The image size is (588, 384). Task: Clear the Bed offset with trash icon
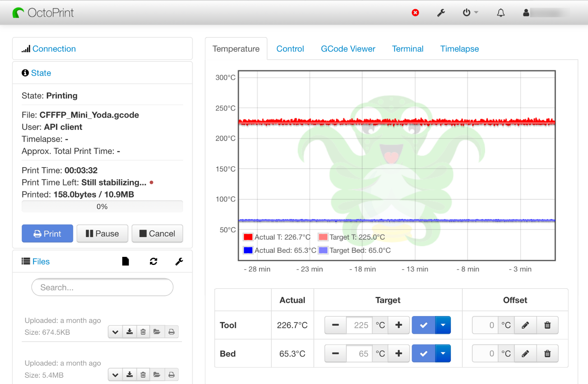pos(548,354)
